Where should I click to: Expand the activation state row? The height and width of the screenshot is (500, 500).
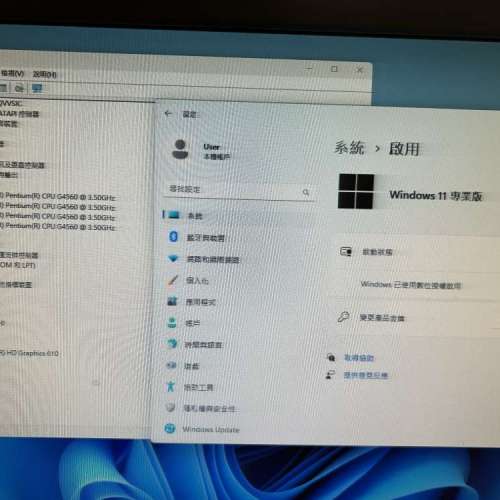pyautogui.click(x=415, y=252)
